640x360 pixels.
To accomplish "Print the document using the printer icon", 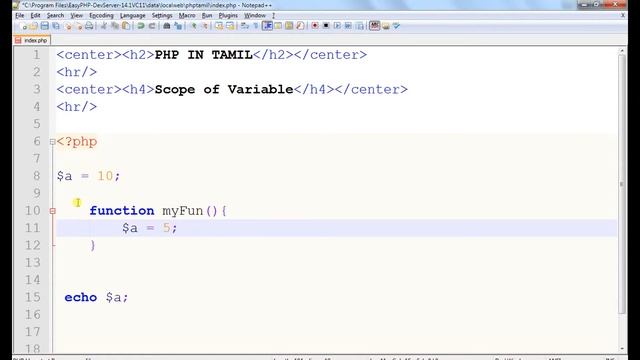I will point(89,26).
